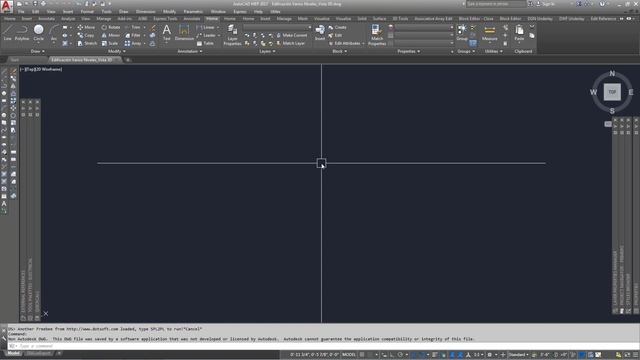The height and width of the screenshot is (360, 640).
Task: Click the Array tool
Action: click(133, 43)
